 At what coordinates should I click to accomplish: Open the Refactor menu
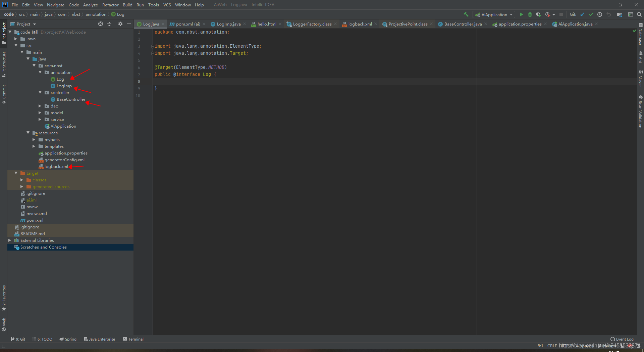point(110,5)
